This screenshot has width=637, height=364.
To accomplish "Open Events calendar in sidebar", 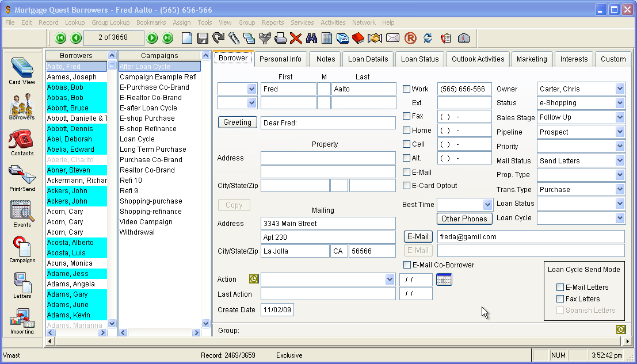I will pyautogui.click(x=22, y=213).
